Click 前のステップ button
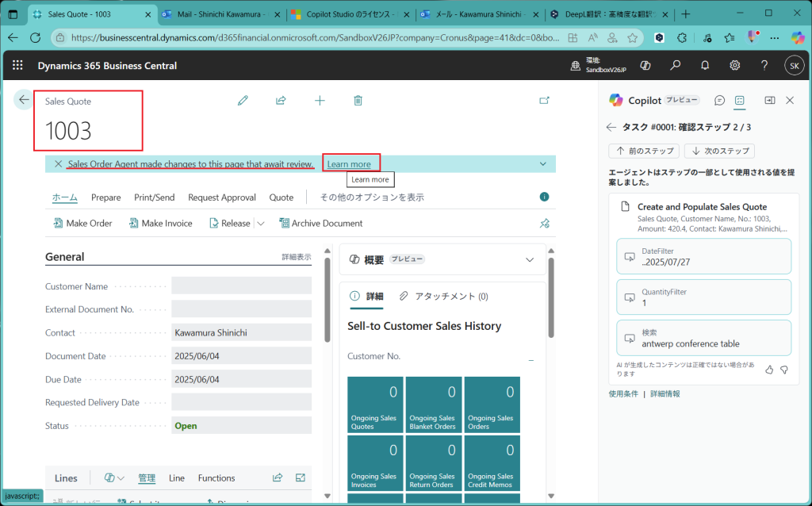The height and width of the screenshot is (506, 812). tap(644, 151)
